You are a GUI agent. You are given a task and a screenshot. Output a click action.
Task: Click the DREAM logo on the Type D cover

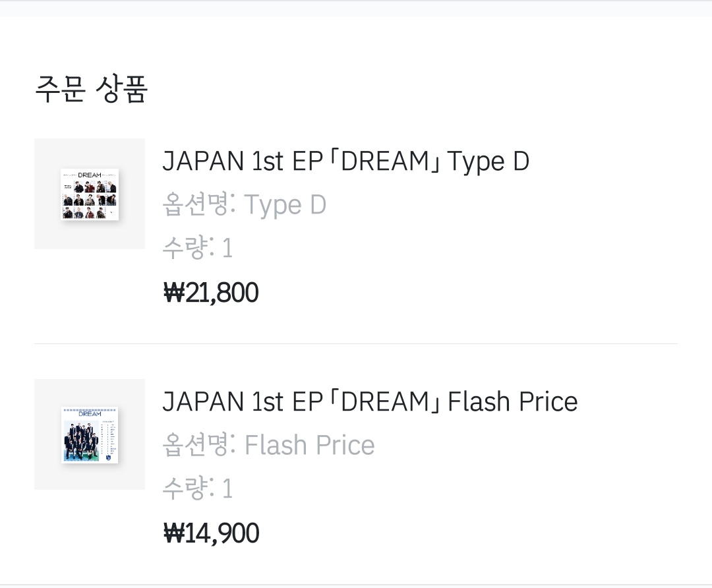click(x=90, y=175)
